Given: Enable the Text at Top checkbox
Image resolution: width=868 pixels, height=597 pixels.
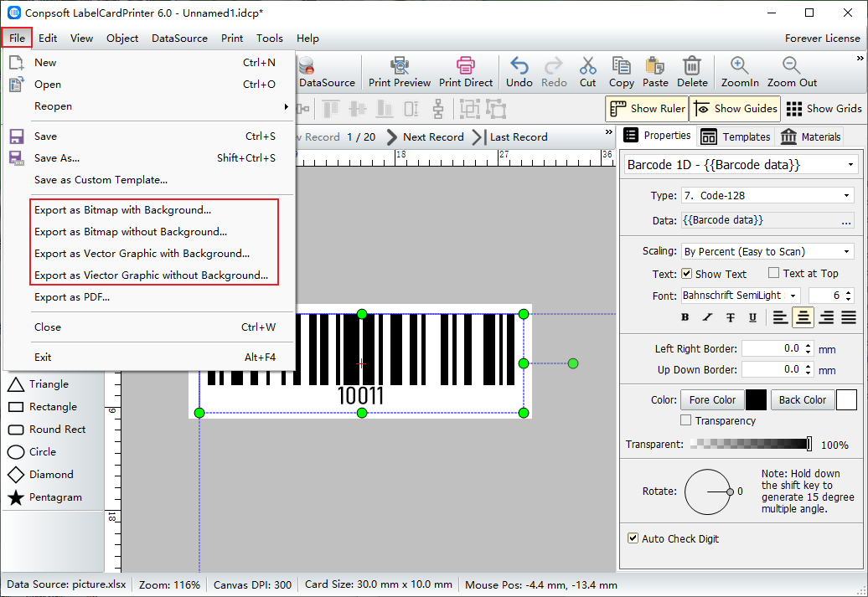Looking at the screenshot, I should tap(774, 273).
